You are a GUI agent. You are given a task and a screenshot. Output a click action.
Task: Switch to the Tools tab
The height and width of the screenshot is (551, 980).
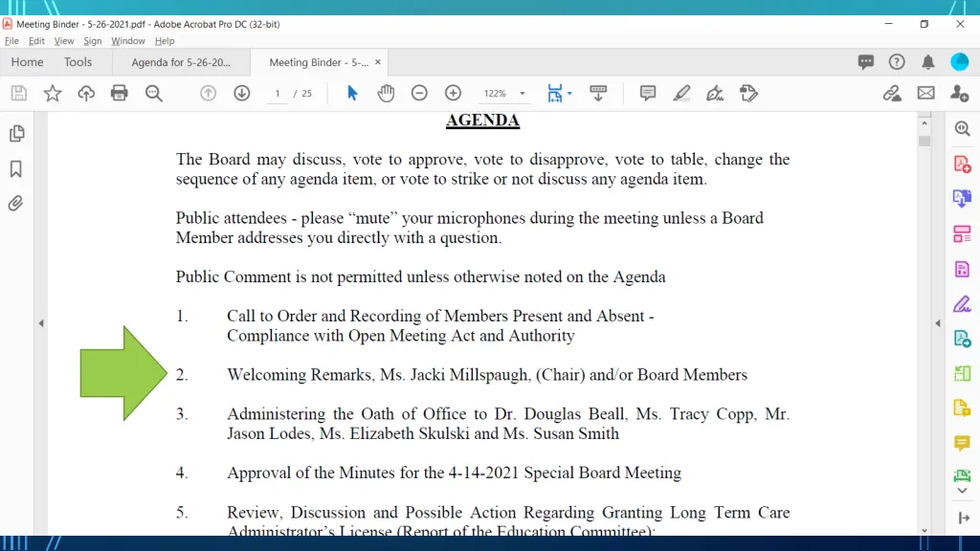pos(78,62)
